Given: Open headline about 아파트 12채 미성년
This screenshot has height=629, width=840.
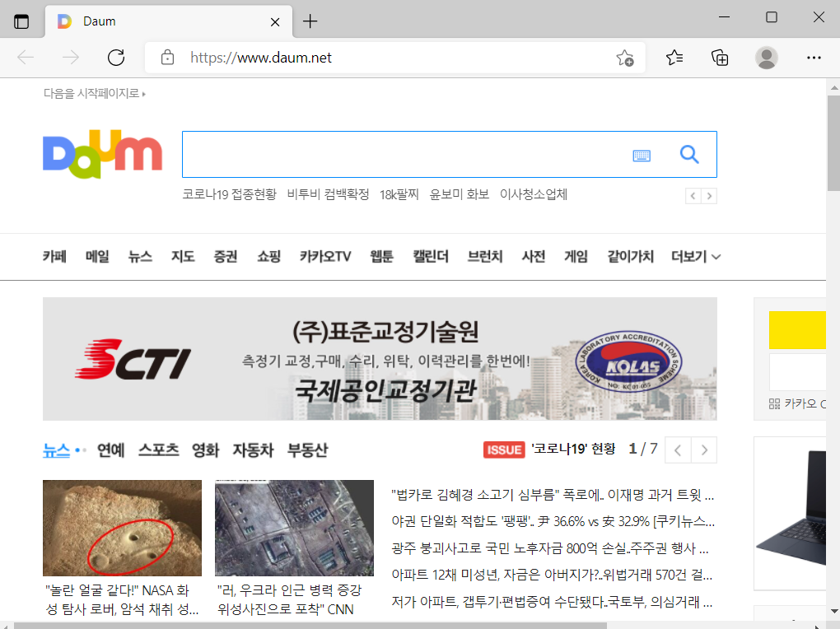Looking at the screenshot, I should (x=552, y=575).
